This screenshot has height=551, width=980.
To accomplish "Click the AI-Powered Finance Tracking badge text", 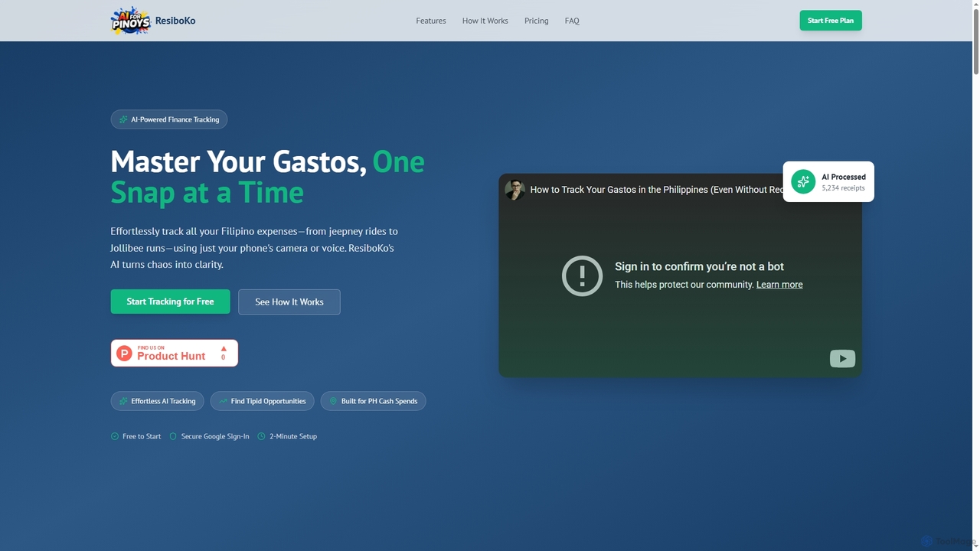I will coord(175,119).
